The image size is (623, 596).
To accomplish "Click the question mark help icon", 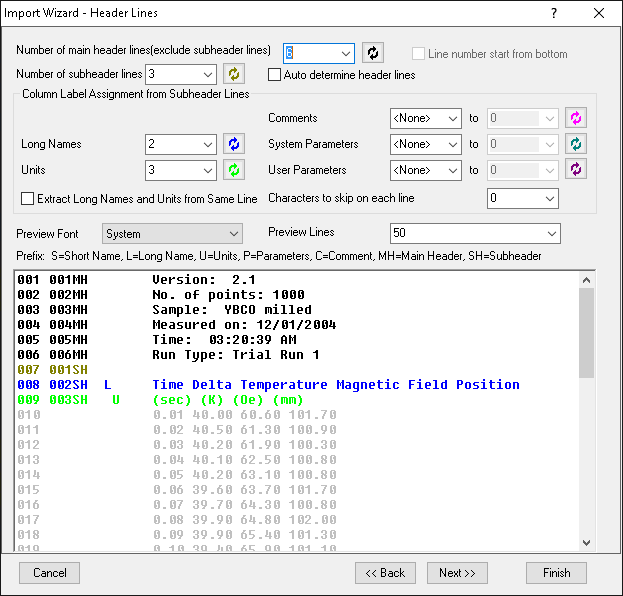I will (x=554, y=13).
